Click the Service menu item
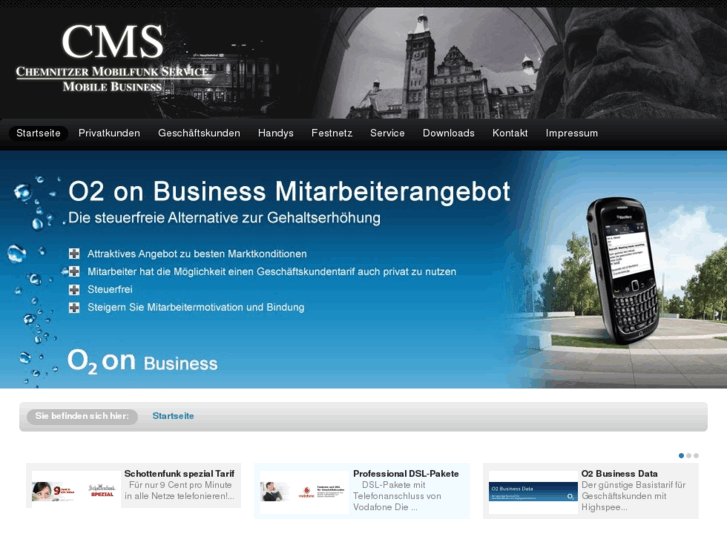Image resolution: width=727 pixels, height=545 pixels. (x=387, y=133)
